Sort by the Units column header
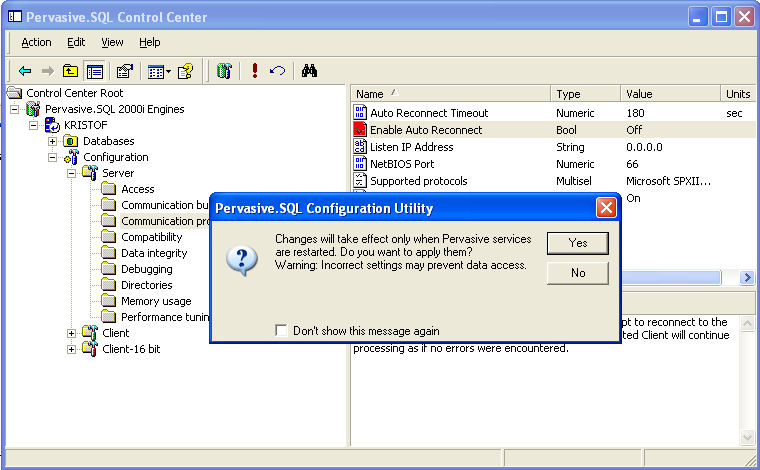 coord(738,94)
